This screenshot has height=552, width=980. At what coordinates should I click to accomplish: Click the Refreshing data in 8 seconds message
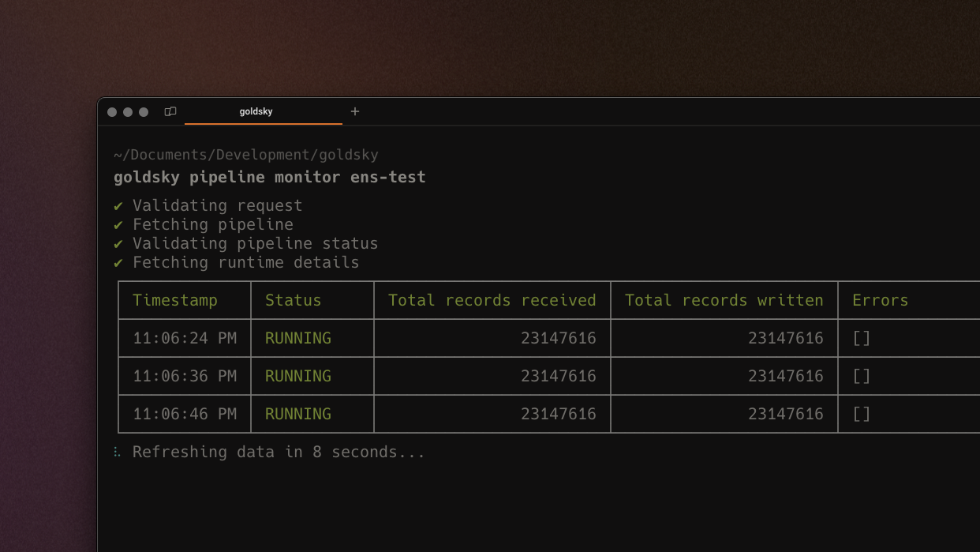pos(279,452)
